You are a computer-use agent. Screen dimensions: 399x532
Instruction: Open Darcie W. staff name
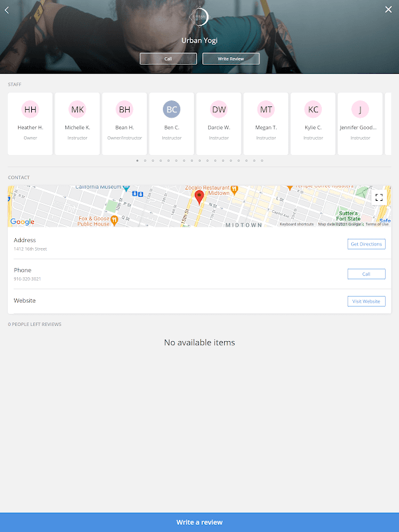click(x=219, y=128)
